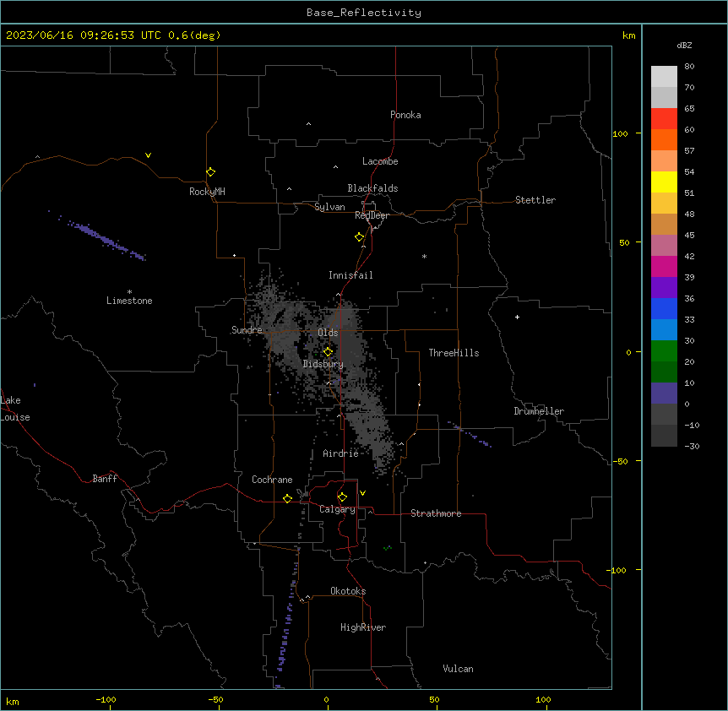Click the green echo dots south of Strathmore

pos(387,548)
